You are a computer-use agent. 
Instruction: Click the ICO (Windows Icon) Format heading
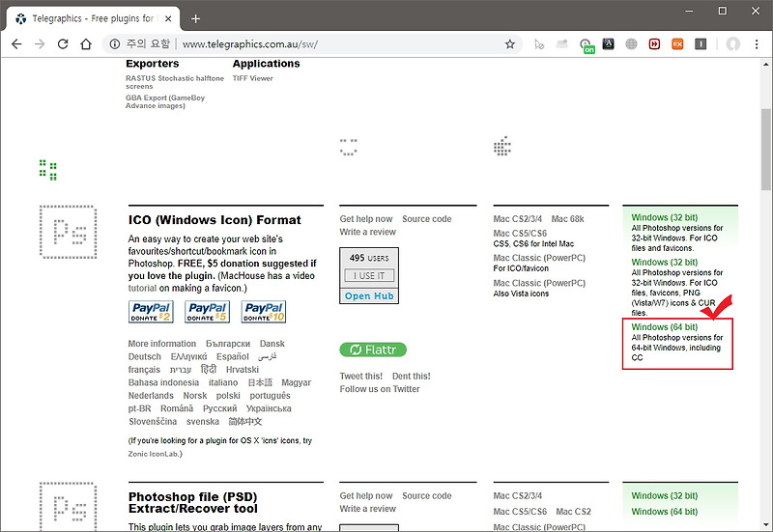point(215,220)
